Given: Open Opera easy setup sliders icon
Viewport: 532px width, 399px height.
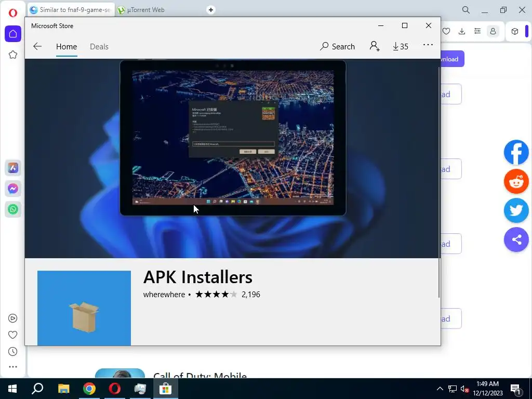Looking at the screenshot, I should click(x=477, y=31).
